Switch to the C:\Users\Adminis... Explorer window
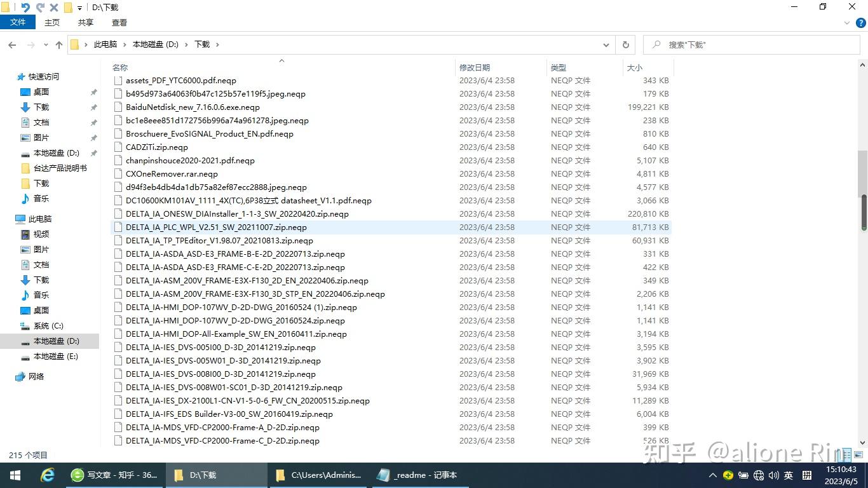This screenshot has height=488, width=868. tap(318, 475)
